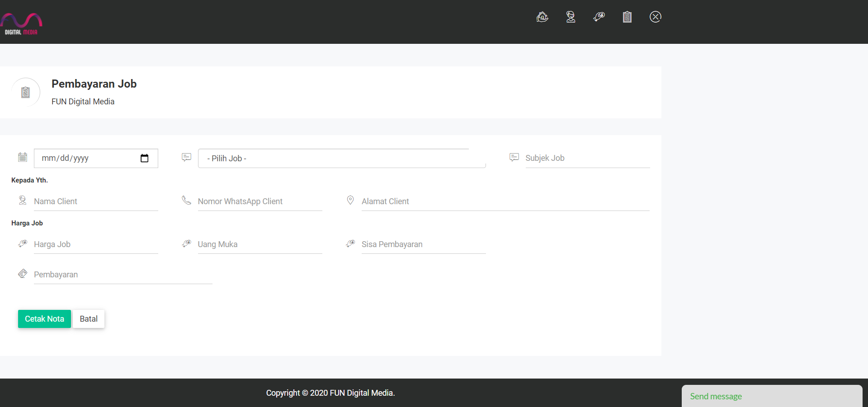The width and height of the screenshot is (868, 407).
Task: Click the Batal cancel button
Action: pos(89,319)
